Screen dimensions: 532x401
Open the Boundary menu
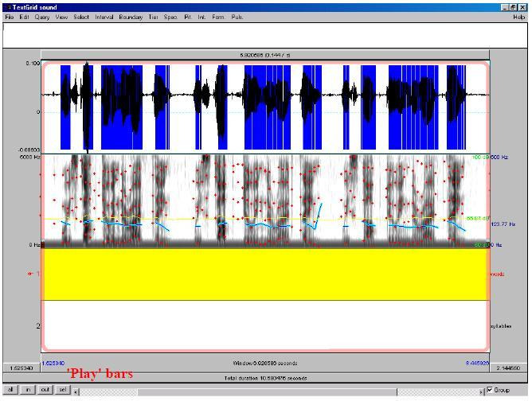[131, 17]
